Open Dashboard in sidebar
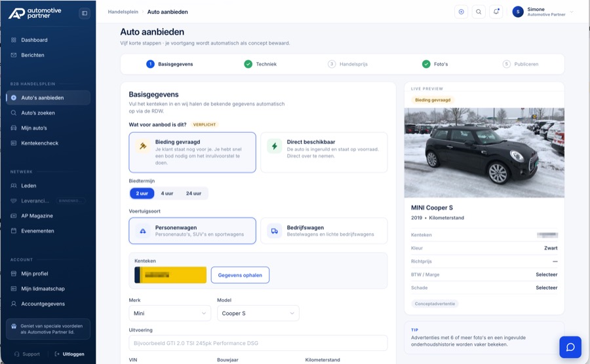 click(48, 40)
